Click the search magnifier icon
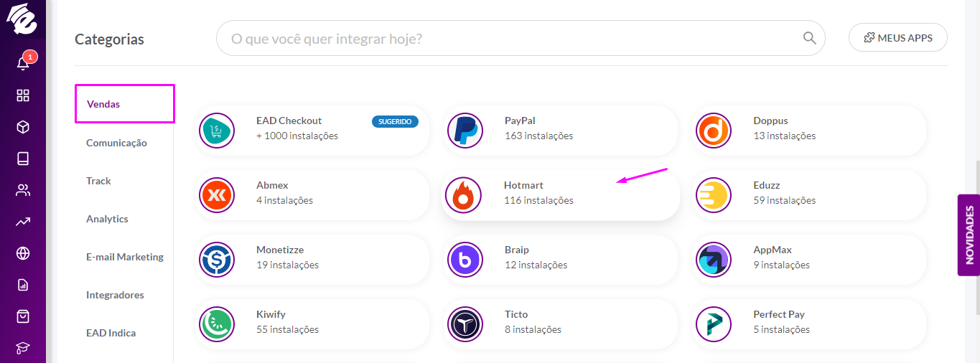The image size is (980, 363). coord(809,38)
